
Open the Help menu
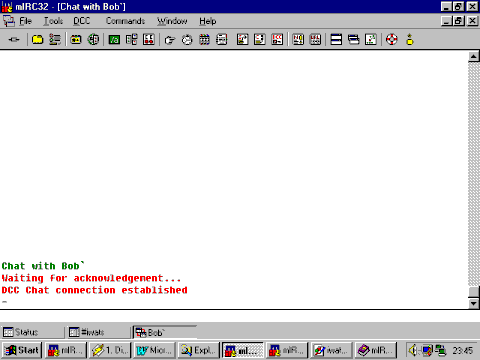(208, 21)
